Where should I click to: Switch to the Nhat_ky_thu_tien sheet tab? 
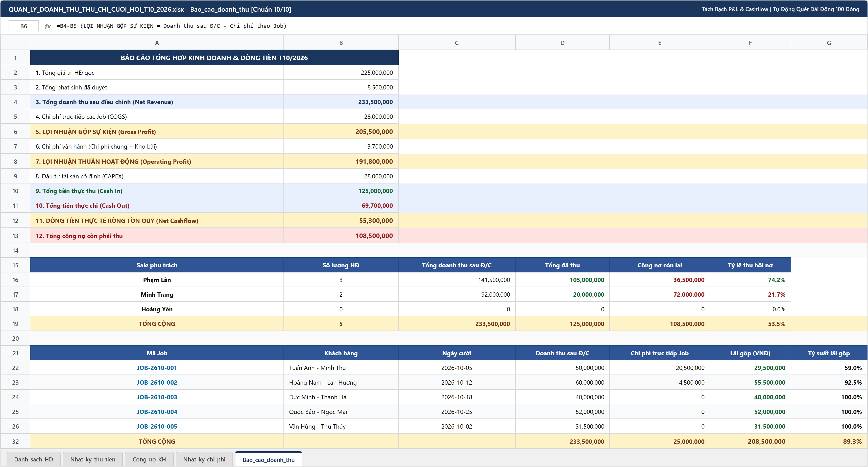pos(93,459)
